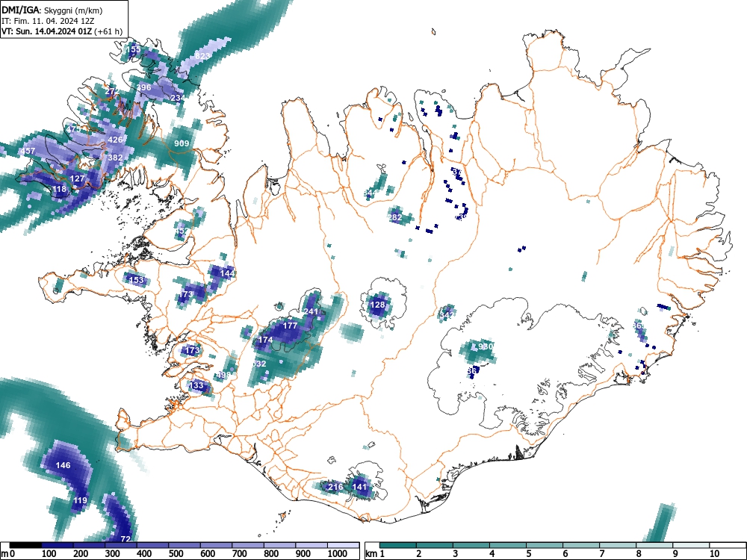The image size is (747, 560).
Task: Select the teal swatch between km 5 and 6
Action: tap(545, 545)
